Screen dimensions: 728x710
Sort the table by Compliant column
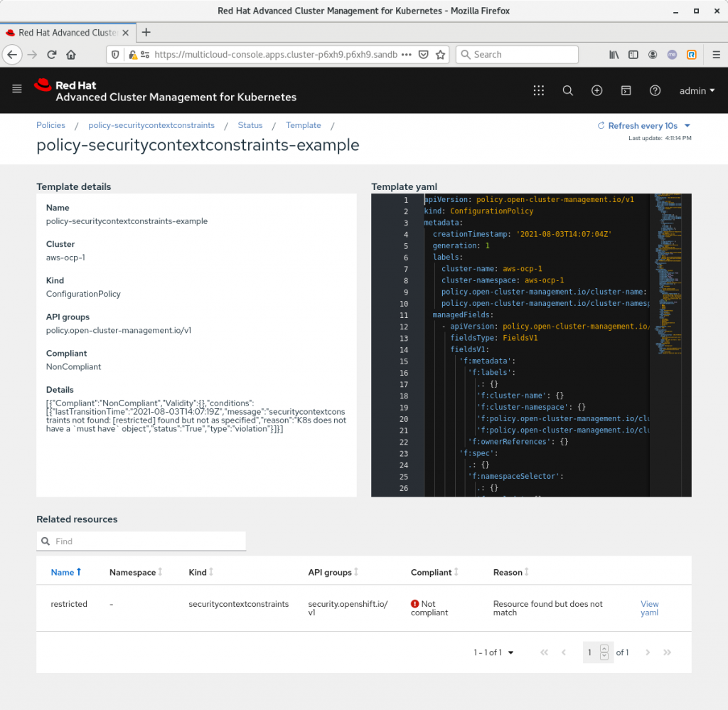tap(434, 572)
